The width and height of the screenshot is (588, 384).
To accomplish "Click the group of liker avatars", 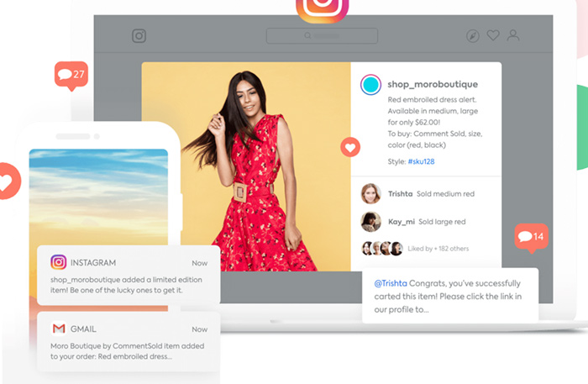I will point(381,248).
